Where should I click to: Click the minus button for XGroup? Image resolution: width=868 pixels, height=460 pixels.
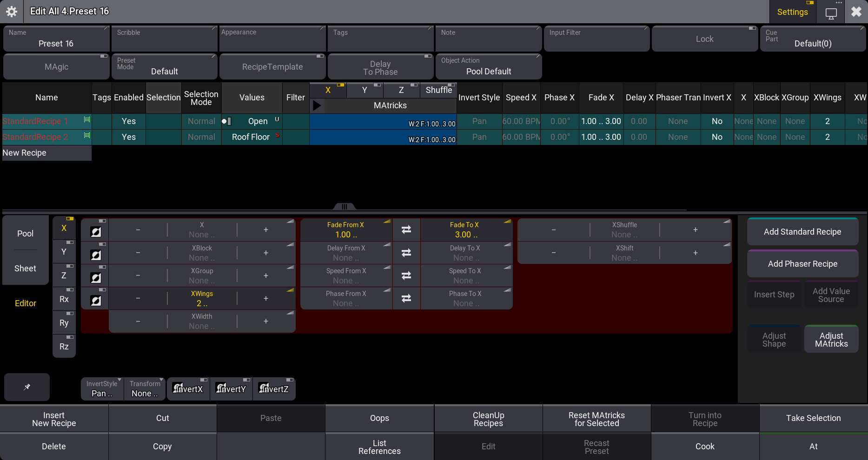tap(138, 276)
